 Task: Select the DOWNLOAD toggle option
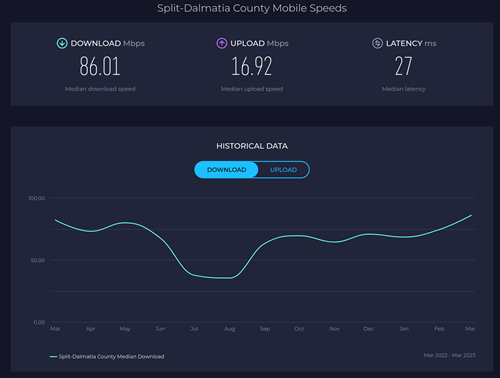pos(226,170)
